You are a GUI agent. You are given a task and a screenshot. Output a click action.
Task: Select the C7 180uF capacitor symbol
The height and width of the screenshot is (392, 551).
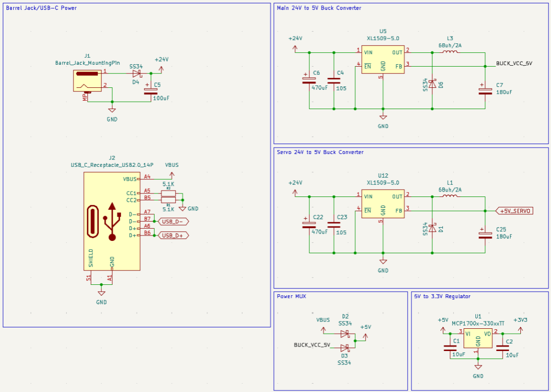[x=483, y=88]
